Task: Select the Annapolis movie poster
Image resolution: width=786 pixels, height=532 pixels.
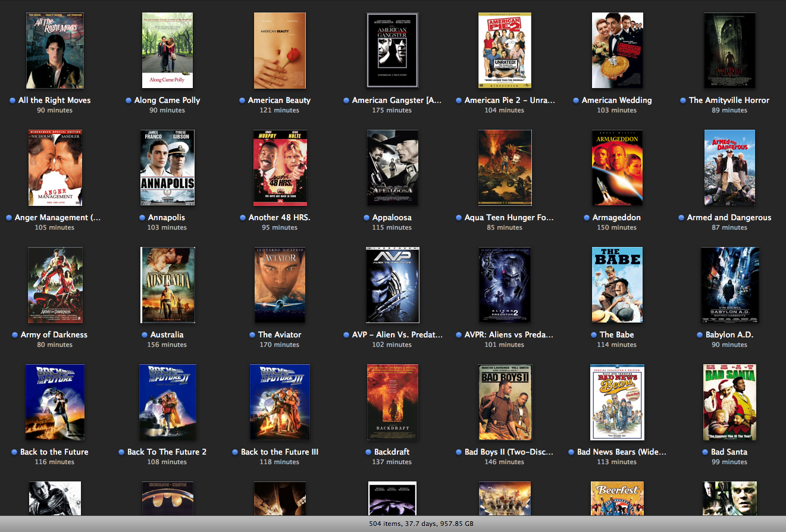Action: (167, 168)
